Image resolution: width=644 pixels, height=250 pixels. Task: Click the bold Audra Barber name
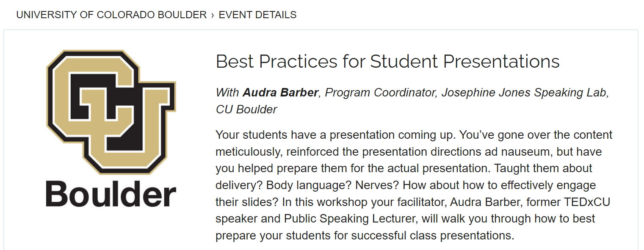click(280, 93)
